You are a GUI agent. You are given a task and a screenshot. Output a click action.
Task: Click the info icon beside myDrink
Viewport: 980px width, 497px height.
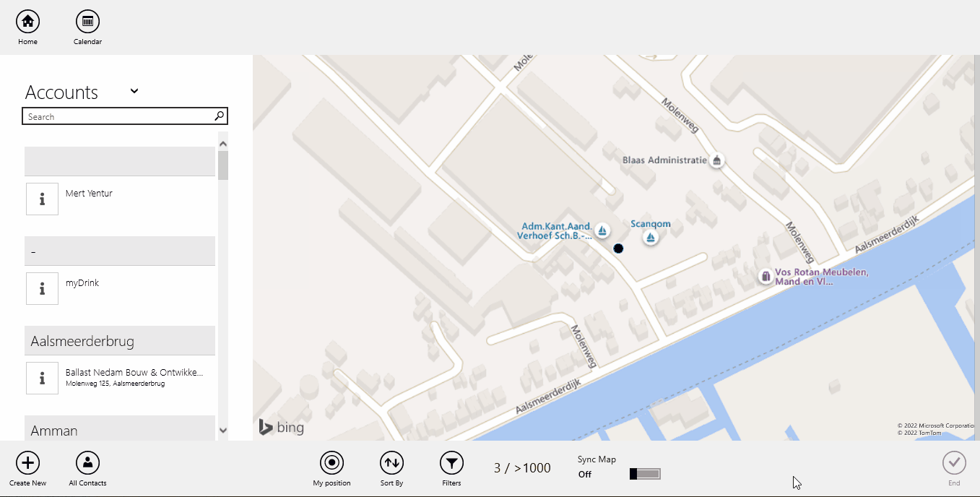(42, 288)
